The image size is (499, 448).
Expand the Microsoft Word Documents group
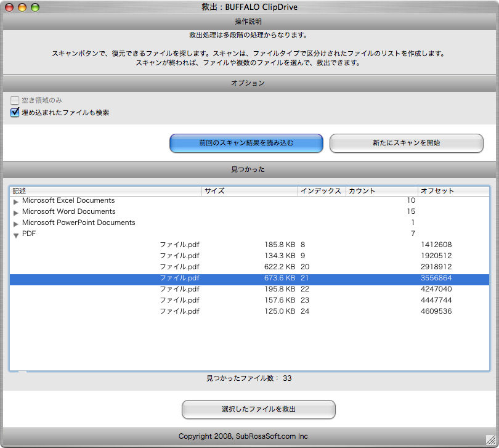click(x=15, y=213)
